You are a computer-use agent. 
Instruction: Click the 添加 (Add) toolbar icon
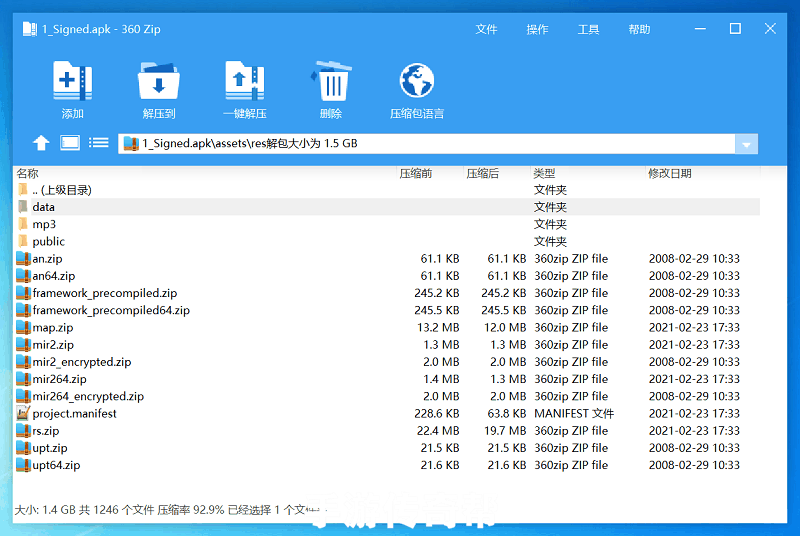pos(72,80)
